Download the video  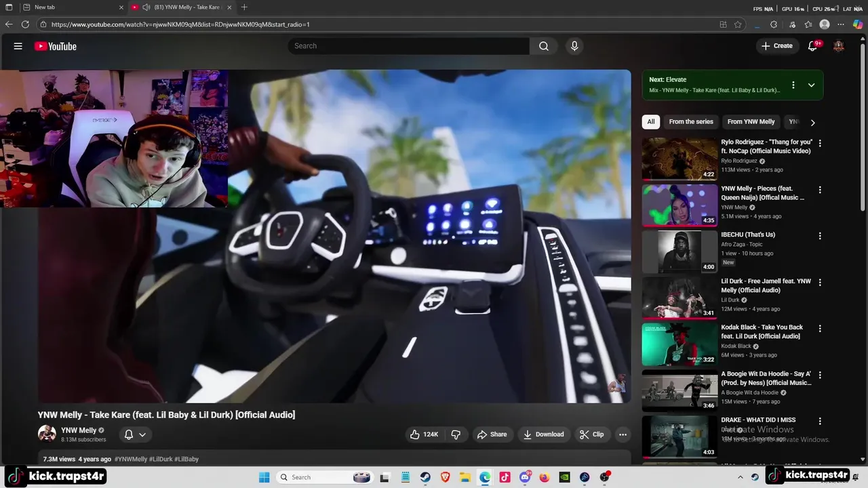(544, 434)
